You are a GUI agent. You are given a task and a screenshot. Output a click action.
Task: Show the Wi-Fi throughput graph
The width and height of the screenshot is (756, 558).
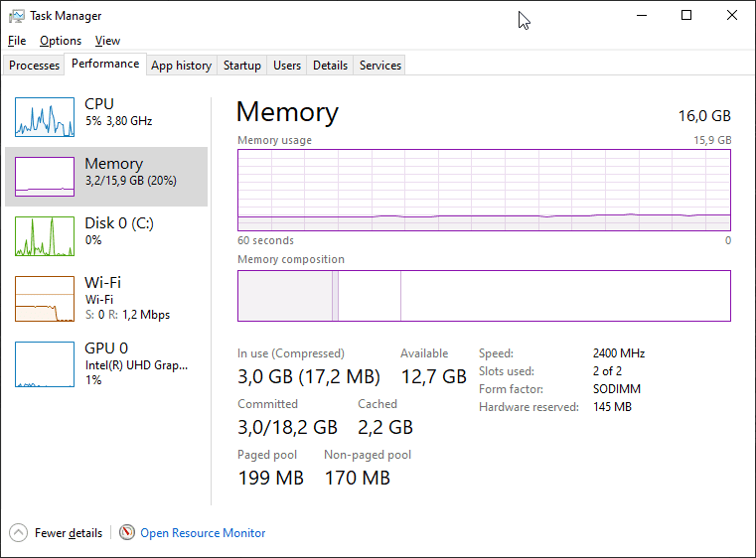[x=45, y=299]
